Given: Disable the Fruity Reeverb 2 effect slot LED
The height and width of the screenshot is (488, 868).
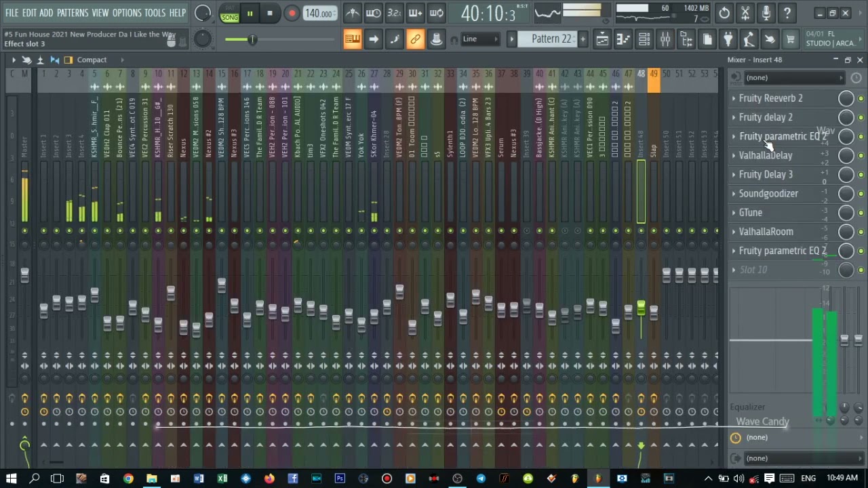Looking at the screenshot, I should click(861, 99).
